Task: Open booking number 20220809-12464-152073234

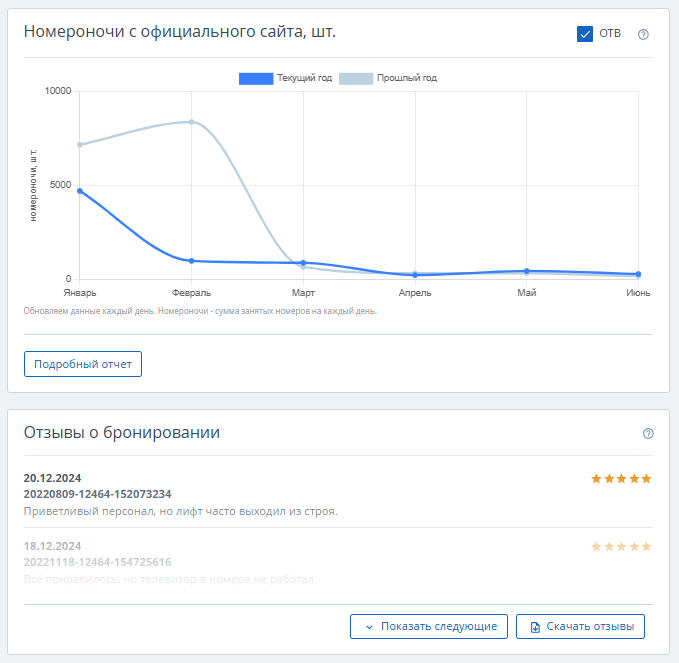Action: [97, 494]
